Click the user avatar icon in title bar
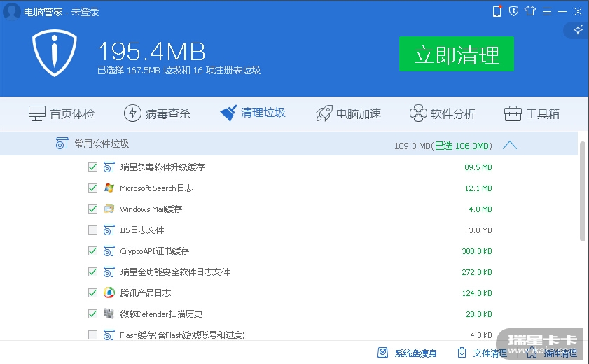 point(12,11)
